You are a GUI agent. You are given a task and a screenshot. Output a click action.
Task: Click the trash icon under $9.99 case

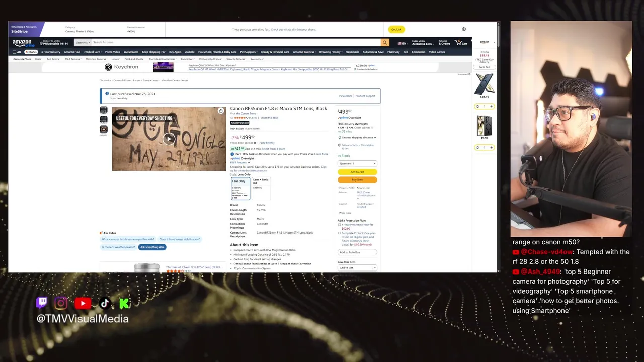477,147
